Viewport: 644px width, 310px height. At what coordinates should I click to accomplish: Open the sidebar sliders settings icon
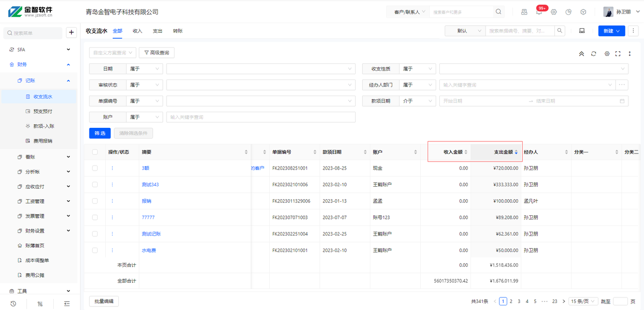[x=40, y=303]
